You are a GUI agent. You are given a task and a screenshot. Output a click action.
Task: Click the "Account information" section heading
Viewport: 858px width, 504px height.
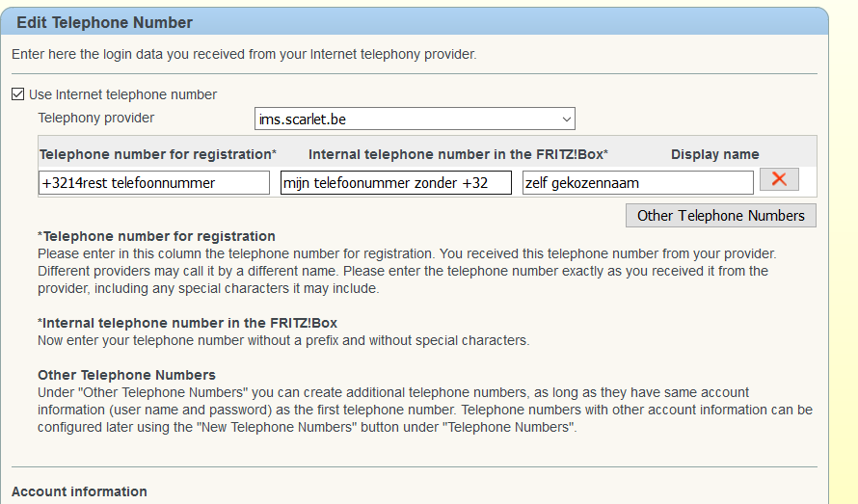pyautogui.click(x=79, y=491)
